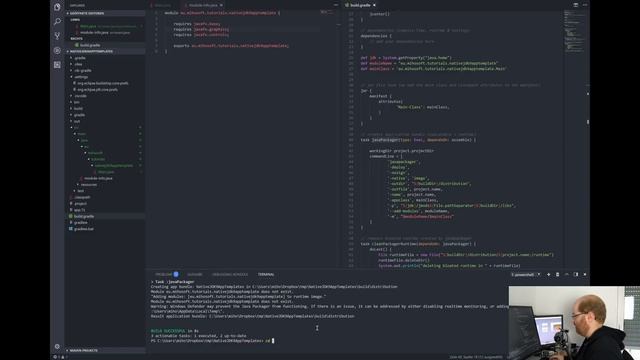Open the Source Control view icon
The width and height of the screenshot is (640, 360).
coord(57,36)
